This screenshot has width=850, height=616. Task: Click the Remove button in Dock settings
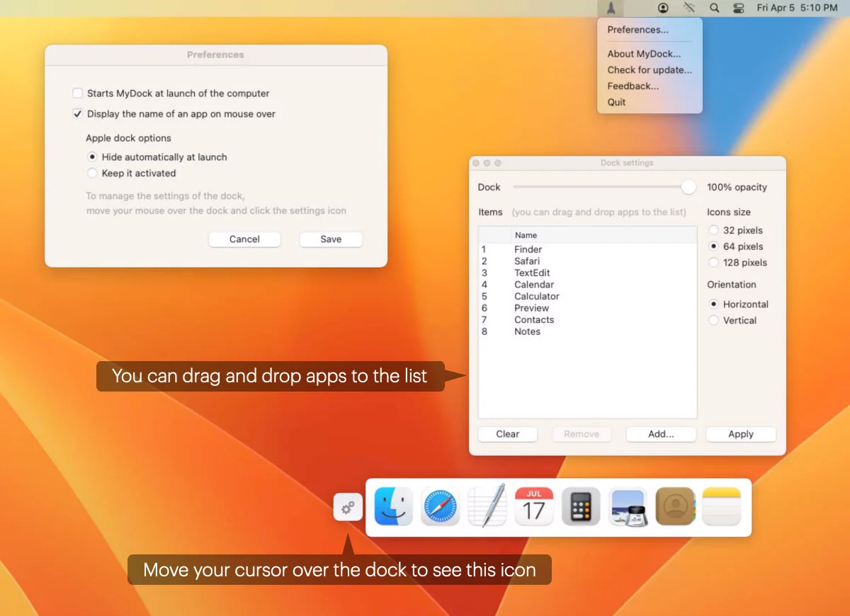[x=582, y=434]
